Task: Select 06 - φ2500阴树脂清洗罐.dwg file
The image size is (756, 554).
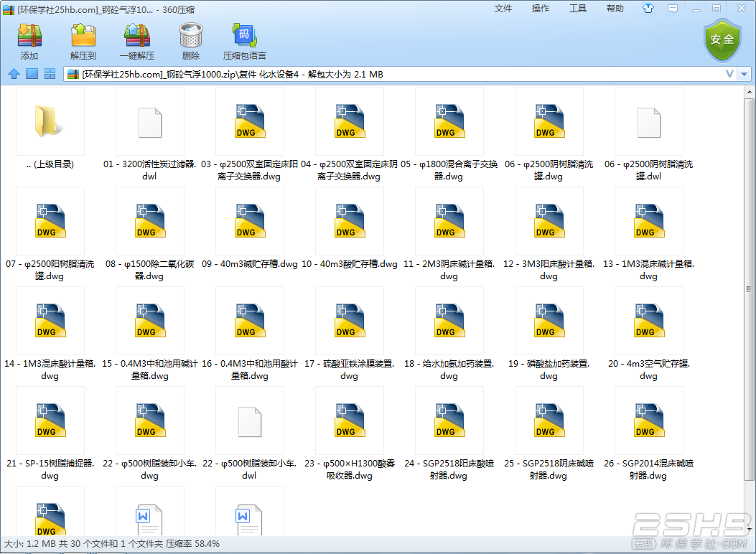Action: pos(549,134)
